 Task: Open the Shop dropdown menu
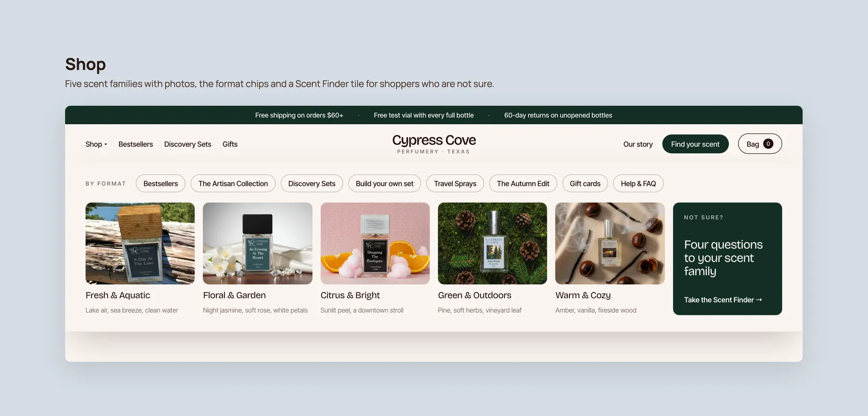[x=96, y=144]
